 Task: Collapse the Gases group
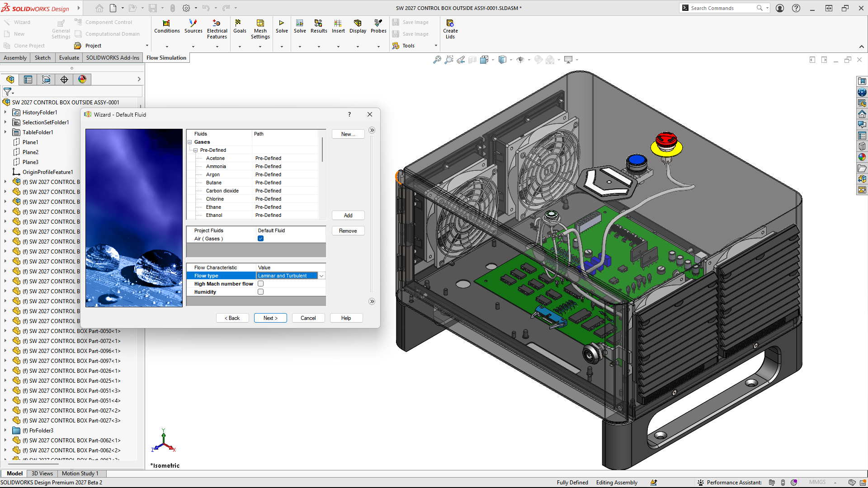(x=190, y=142)
